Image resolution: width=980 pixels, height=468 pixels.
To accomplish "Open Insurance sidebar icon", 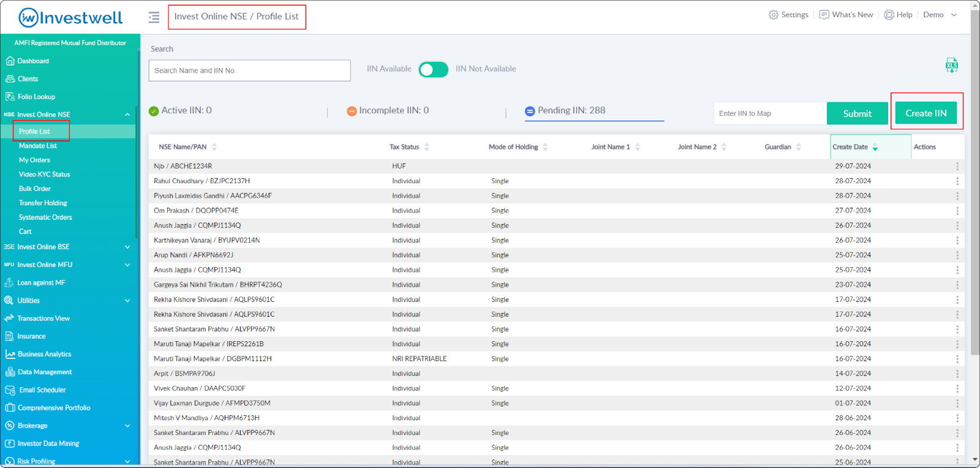I will click(x=9, y=336).
